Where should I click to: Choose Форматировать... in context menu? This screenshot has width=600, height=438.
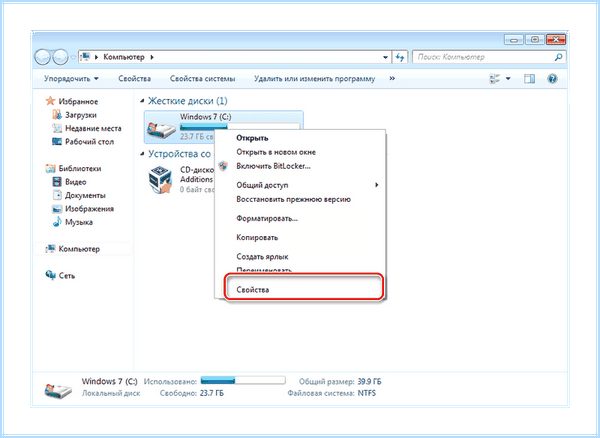click(x=267, y=218)
